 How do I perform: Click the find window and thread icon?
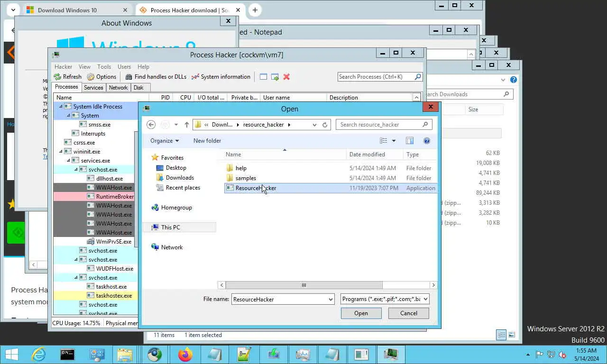(x=275, y=77)
